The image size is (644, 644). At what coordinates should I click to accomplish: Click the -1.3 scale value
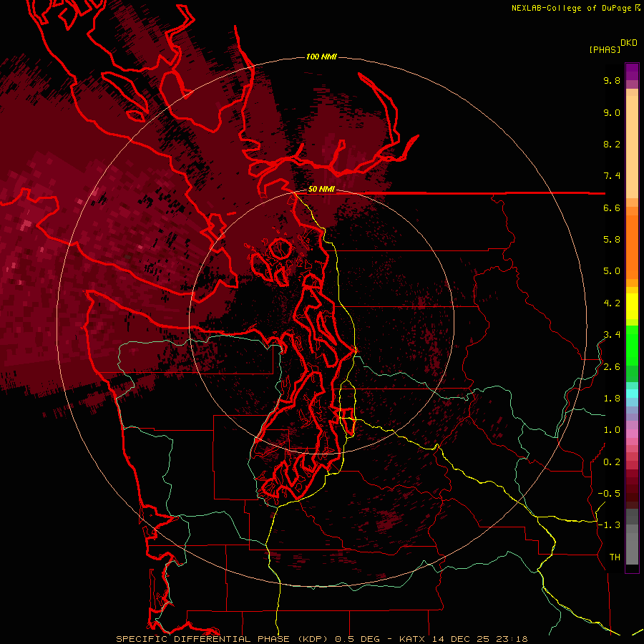[609, 525]
